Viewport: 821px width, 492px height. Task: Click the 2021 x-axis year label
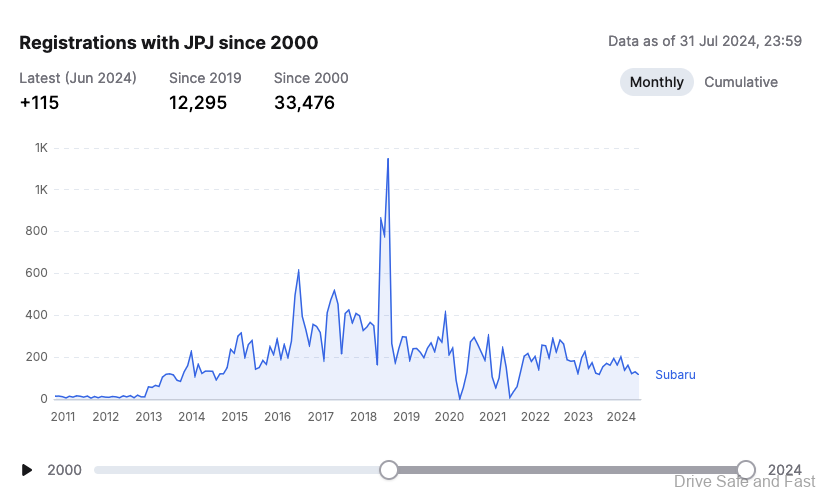tap(493, 416)
